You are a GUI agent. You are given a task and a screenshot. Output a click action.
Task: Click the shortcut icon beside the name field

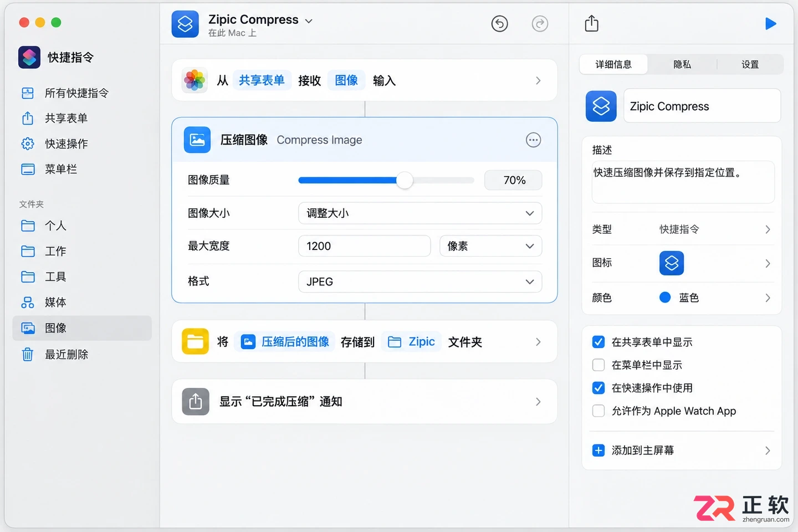pos(601,106)
